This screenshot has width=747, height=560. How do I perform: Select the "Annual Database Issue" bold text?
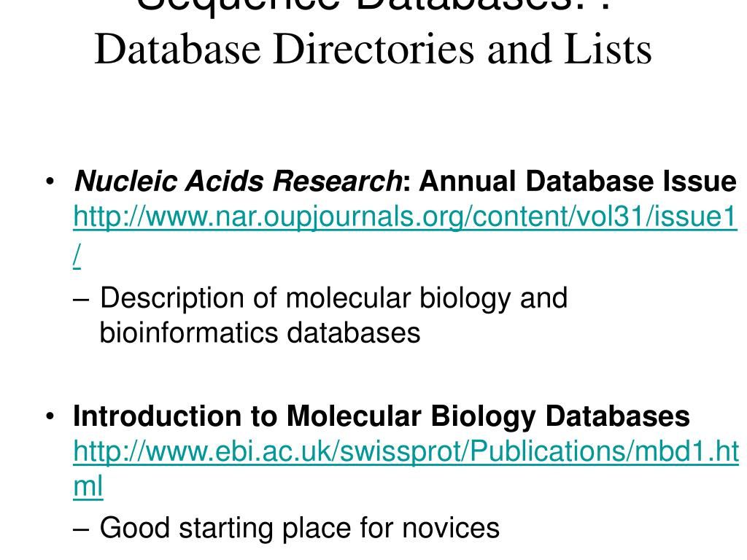point(578,182)
